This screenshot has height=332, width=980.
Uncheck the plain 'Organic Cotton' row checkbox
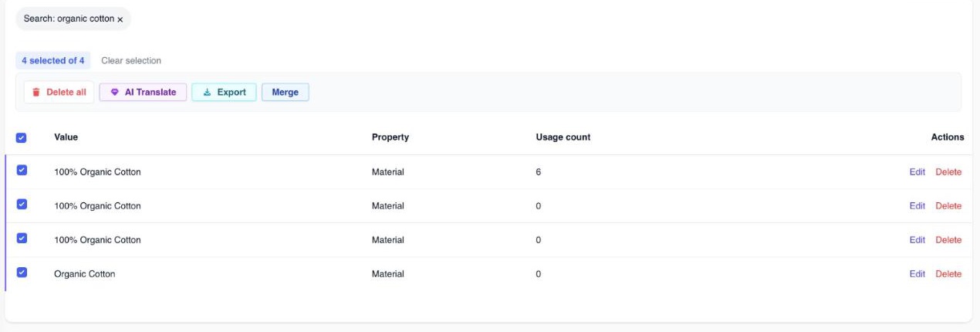click(22, 272)
